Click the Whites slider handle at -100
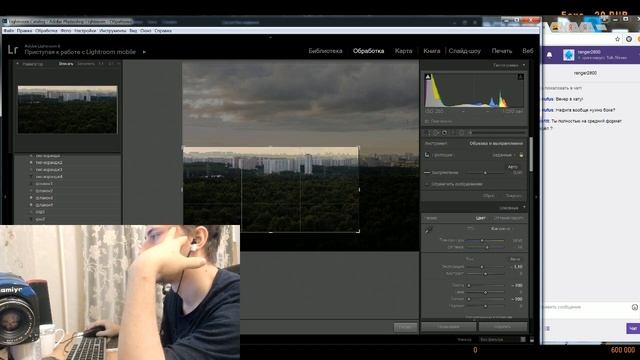This screenshot has height=360, width=640. pos(469,299)
